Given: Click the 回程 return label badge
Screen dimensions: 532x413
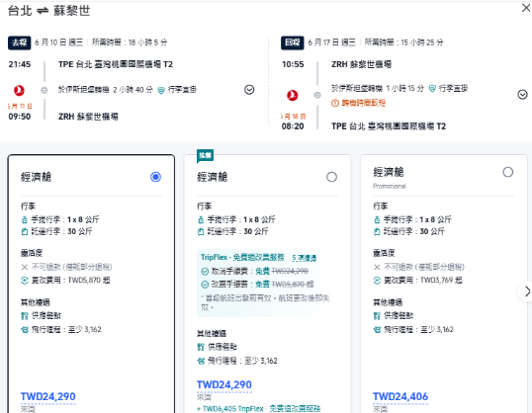Looking at the screenshot, I should tap(292, 42).
